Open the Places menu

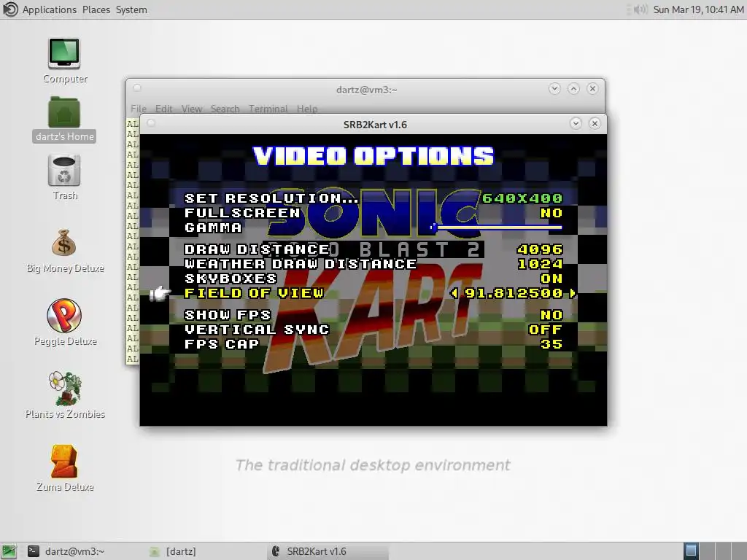96,9
